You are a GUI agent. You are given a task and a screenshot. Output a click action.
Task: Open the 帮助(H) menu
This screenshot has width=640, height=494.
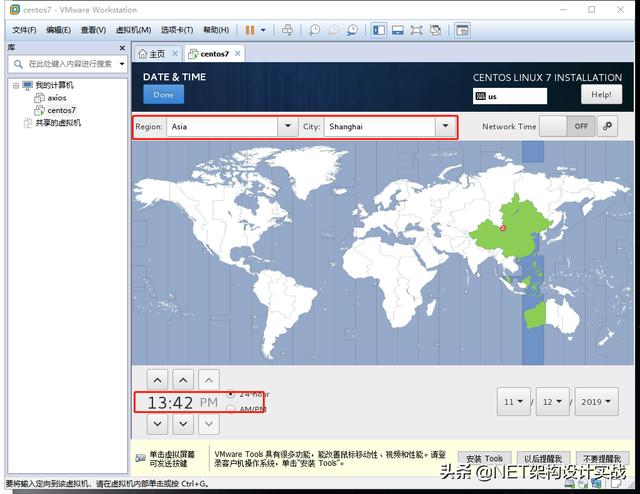pos(216,30)
